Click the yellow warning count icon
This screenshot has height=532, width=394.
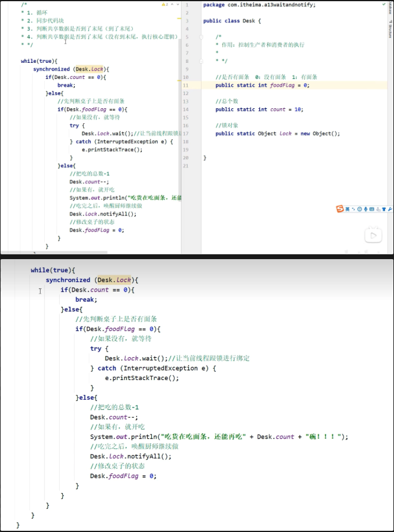tap(164, 4)
